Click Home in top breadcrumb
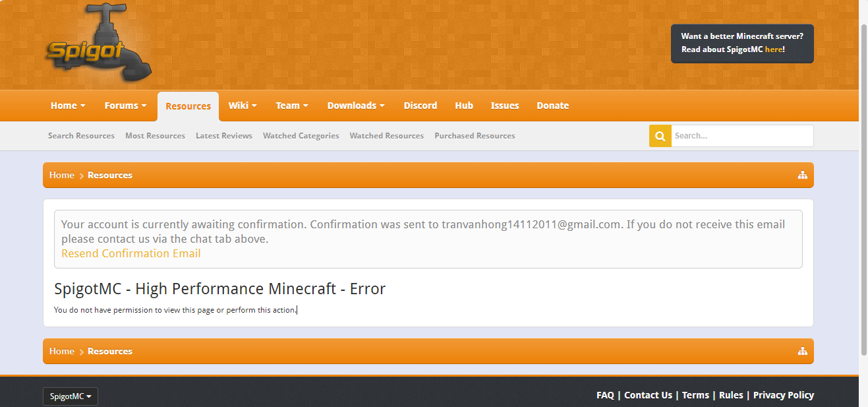The height and width of the screenshot is (407, 868). [61, 175]
